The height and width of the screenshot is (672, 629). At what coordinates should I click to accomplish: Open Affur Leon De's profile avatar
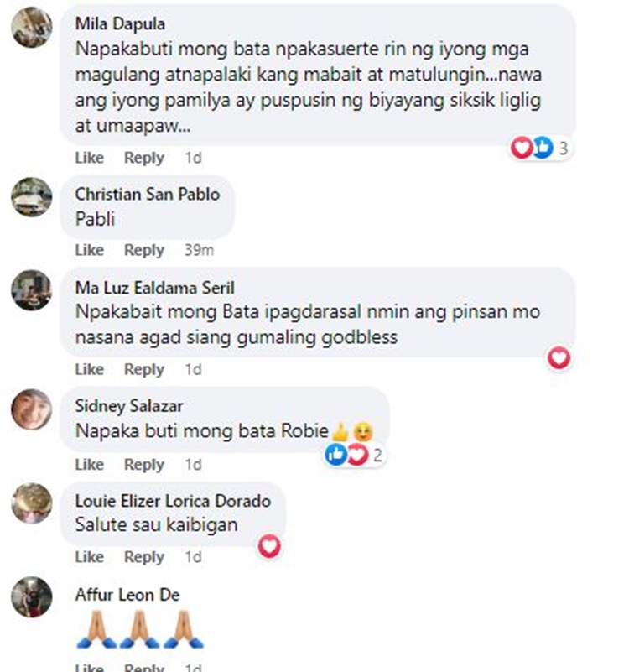[x=32, y=597]
